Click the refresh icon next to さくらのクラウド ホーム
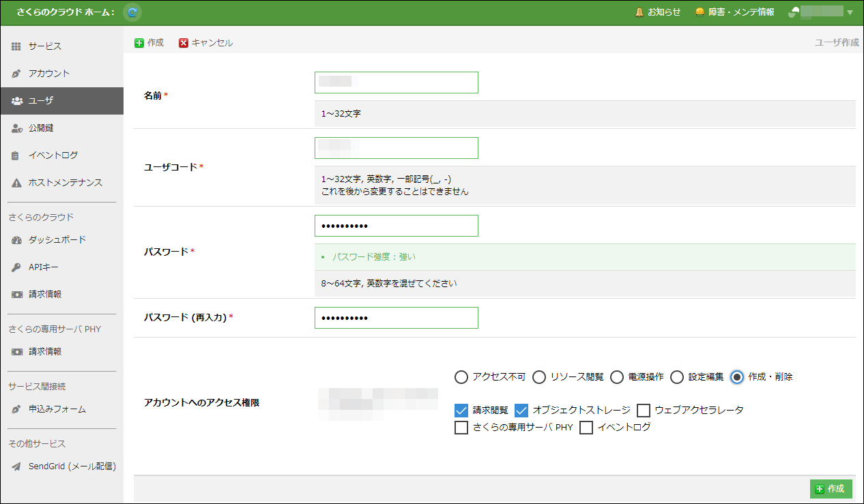 (132, 12)
